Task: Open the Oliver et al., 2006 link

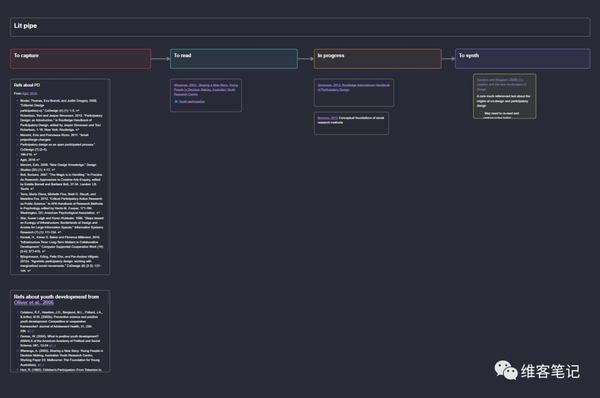Action: 34,302
